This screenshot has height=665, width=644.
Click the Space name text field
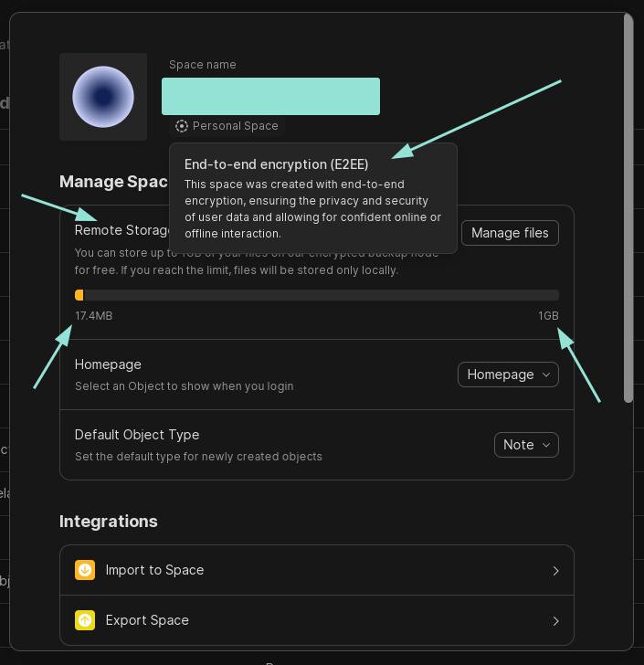270,97
